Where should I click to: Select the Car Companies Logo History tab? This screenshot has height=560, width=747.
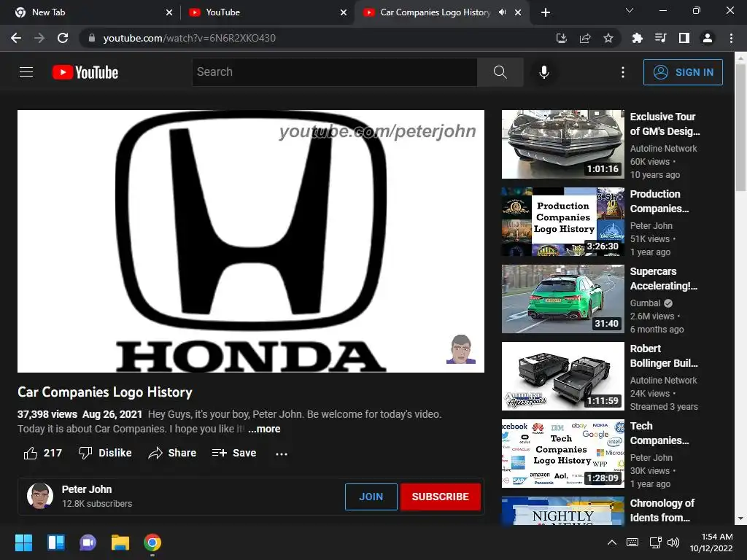[x=436, y=12]
